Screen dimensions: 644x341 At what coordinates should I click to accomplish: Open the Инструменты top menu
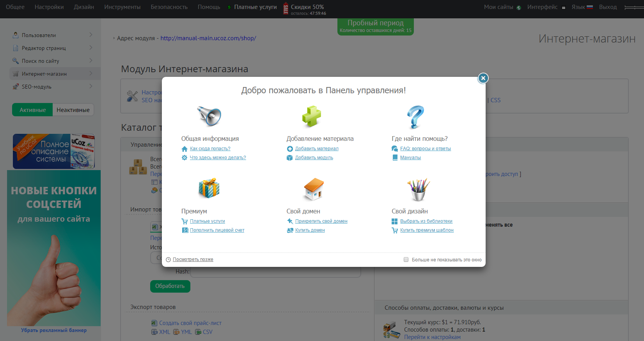[x=122, y=7]
